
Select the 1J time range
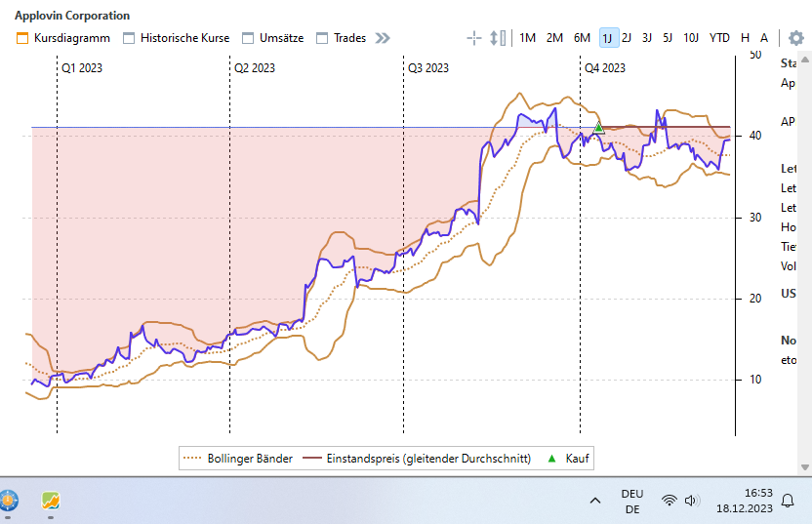click(608, 38)
